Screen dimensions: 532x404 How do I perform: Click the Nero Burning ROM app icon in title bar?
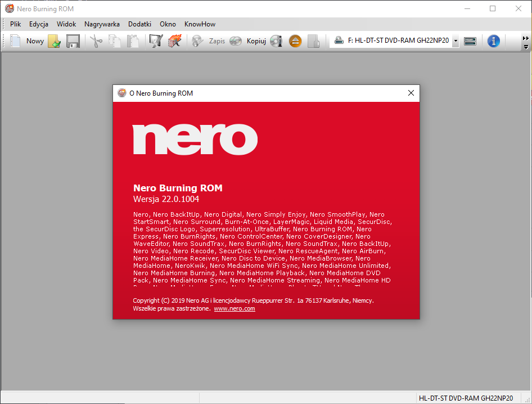tap(10, 8)
